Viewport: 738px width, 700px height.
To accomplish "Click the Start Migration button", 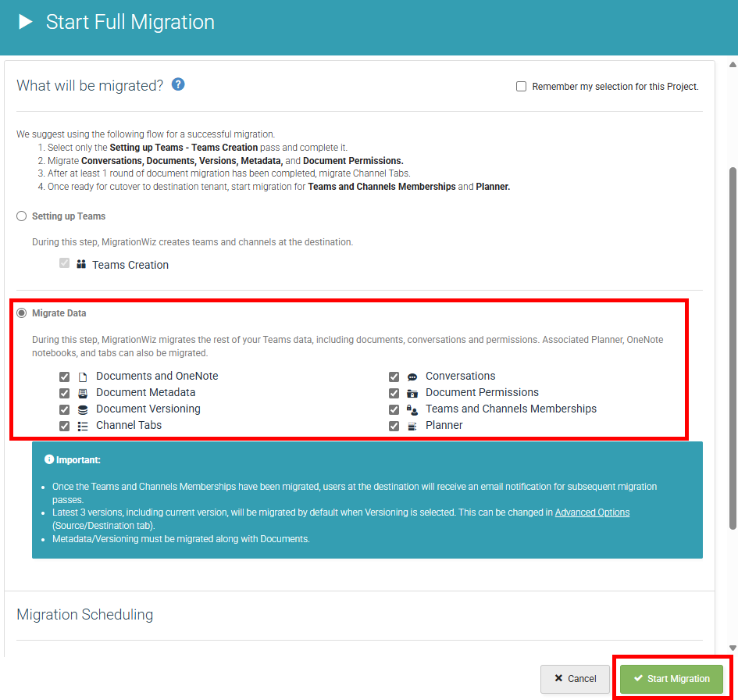I will pyautogui.click(x=671, y=678).
